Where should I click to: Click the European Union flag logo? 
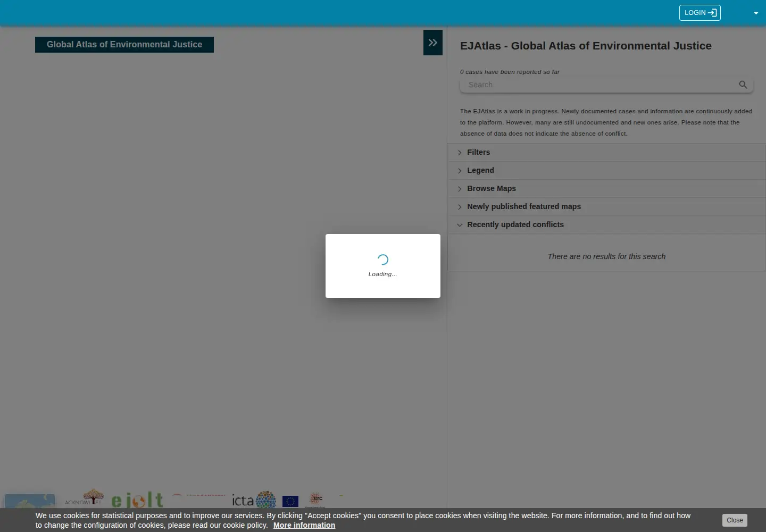click(290, 502)
